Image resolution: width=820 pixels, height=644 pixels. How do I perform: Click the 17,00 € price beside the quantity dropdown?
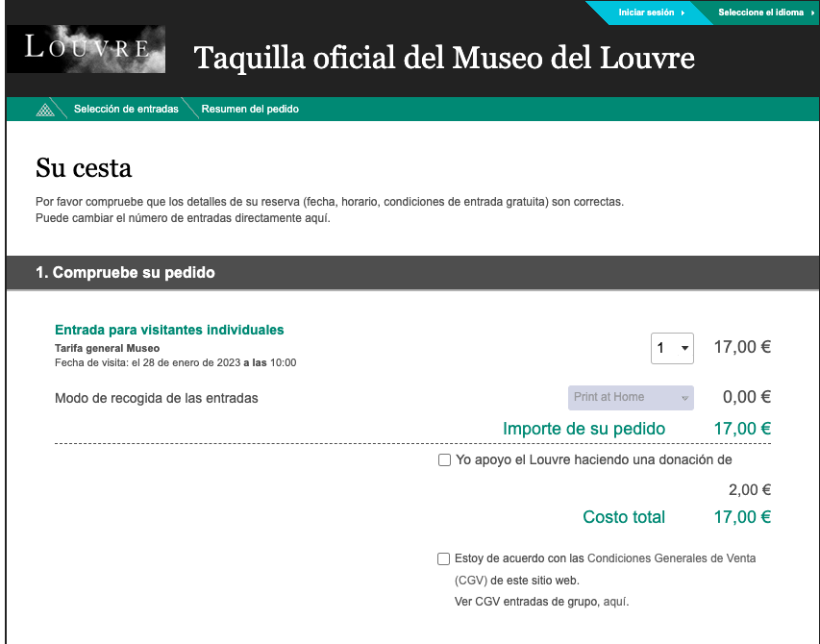click(742, 347)
